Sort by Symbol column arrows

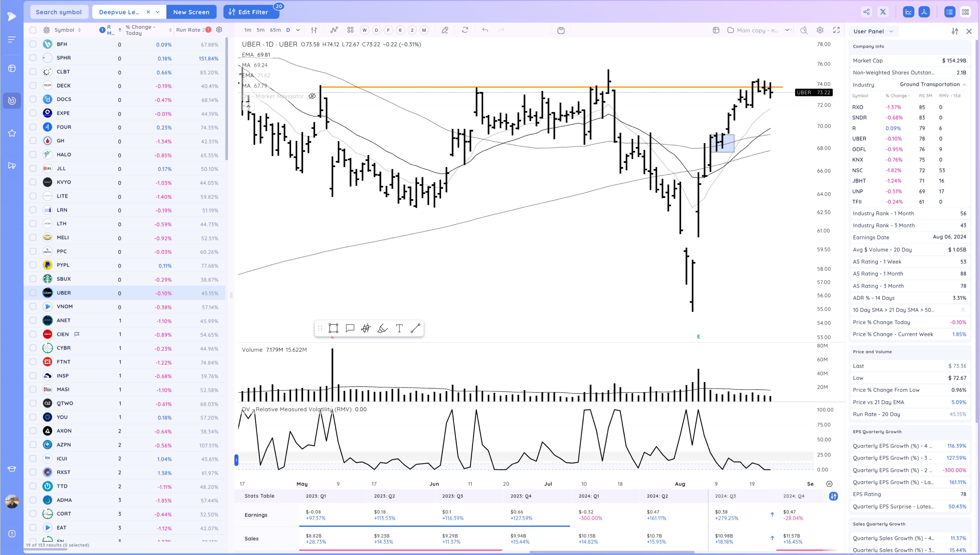[79, 30]
